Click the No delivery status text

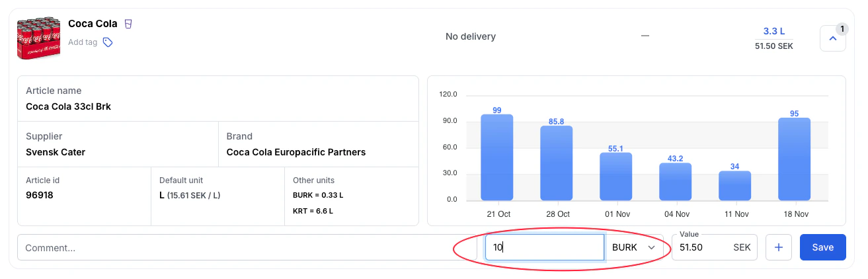(x=471, y=36)
